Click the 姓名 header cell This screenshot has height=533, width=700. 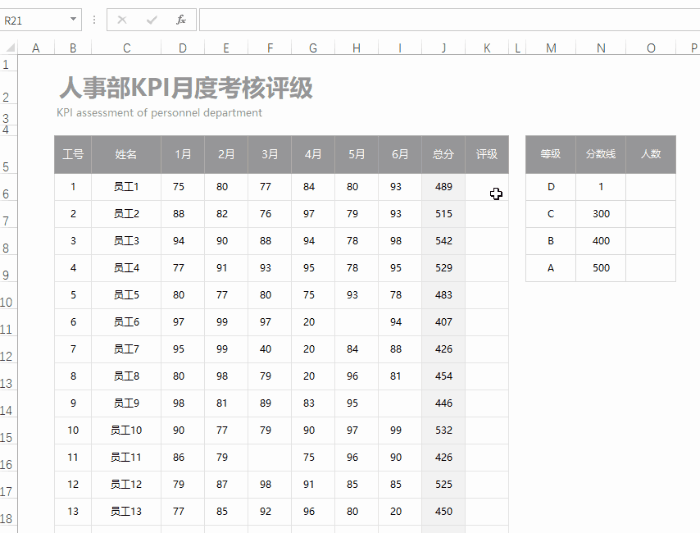coord(126,154)
